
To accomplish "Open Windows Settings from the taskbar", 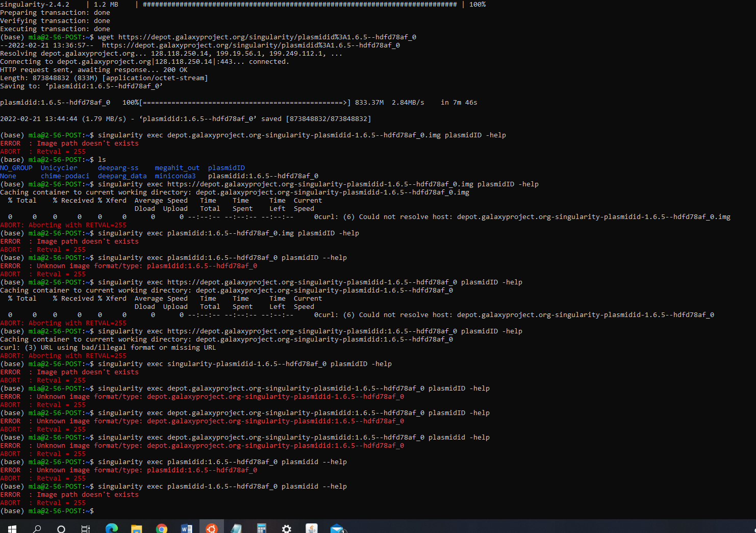I will coord(286,528).
